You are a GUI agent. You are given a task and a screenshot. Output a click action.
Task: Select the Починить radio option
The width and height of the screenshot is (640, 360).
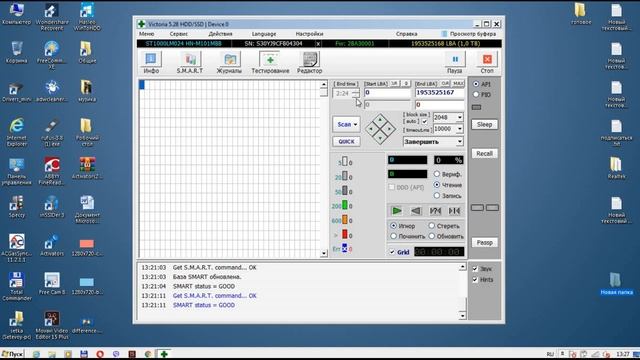click(393, 236)
